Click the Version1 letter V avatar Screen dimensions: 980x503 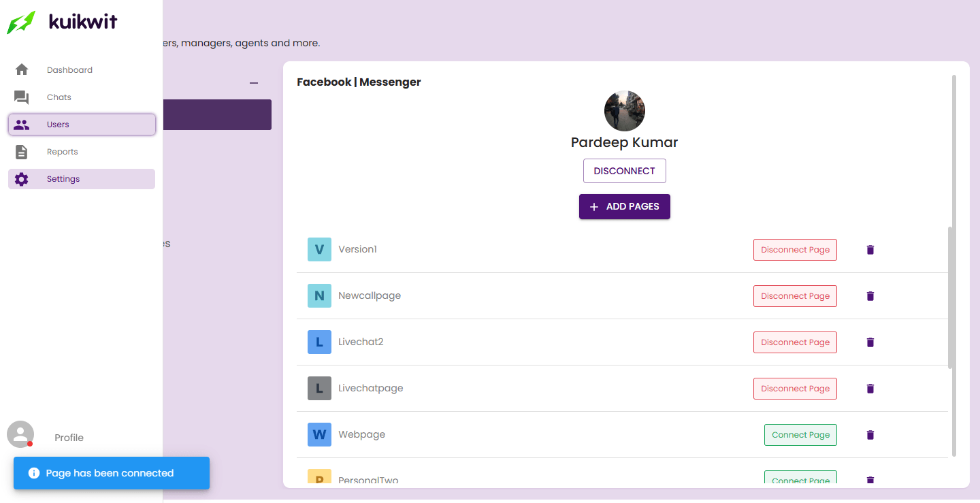(319, 249)
